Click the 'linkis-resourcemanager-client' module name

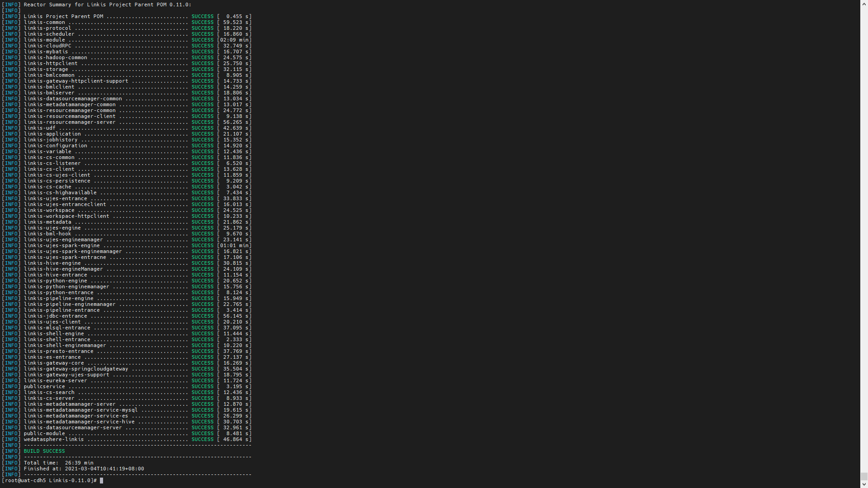(x=70, y=116)
